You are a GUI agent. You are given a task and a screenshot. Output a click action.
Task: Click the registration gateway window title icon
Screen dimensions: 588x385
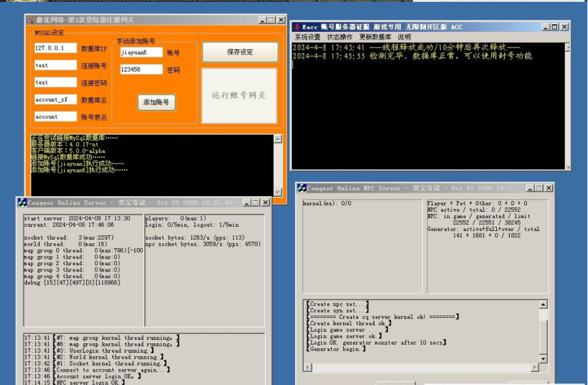point(29,20)
